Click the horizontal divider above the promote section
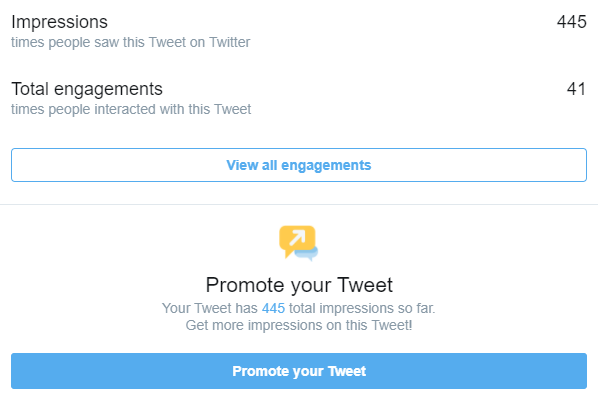The width and height of the screenshot is (598, 400). coord(299,205)
